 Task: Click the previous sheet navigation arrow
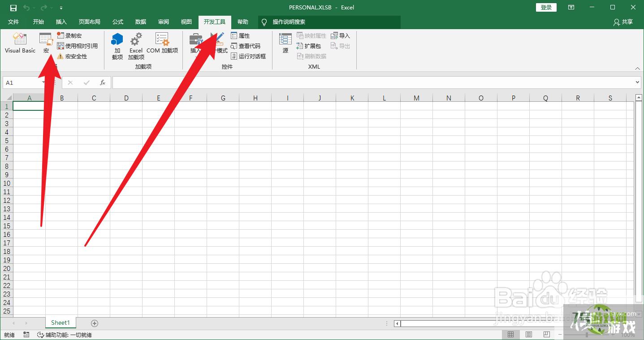[x=14, y=323]
